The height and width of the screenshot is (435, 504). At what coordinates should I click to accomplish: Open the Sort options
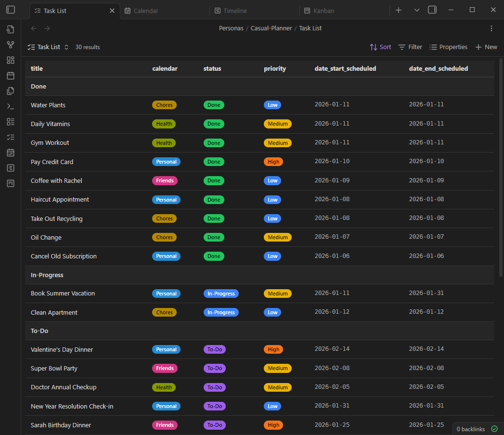(x=380, y=47)
